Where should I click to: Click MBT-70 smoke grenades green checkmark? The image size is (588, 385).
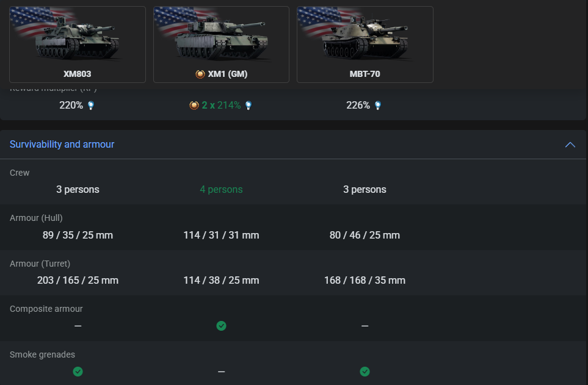coord(365,372)
